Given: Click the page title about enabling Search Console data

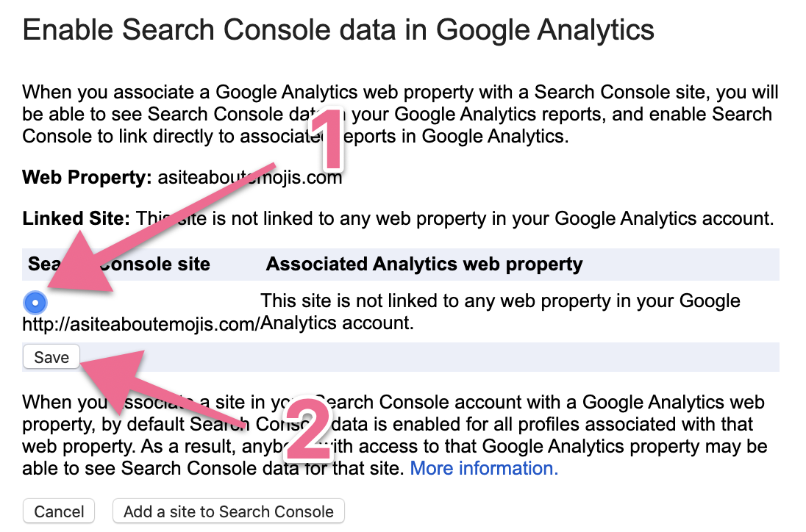Looking at the screenshot, I should pos(338,30).
